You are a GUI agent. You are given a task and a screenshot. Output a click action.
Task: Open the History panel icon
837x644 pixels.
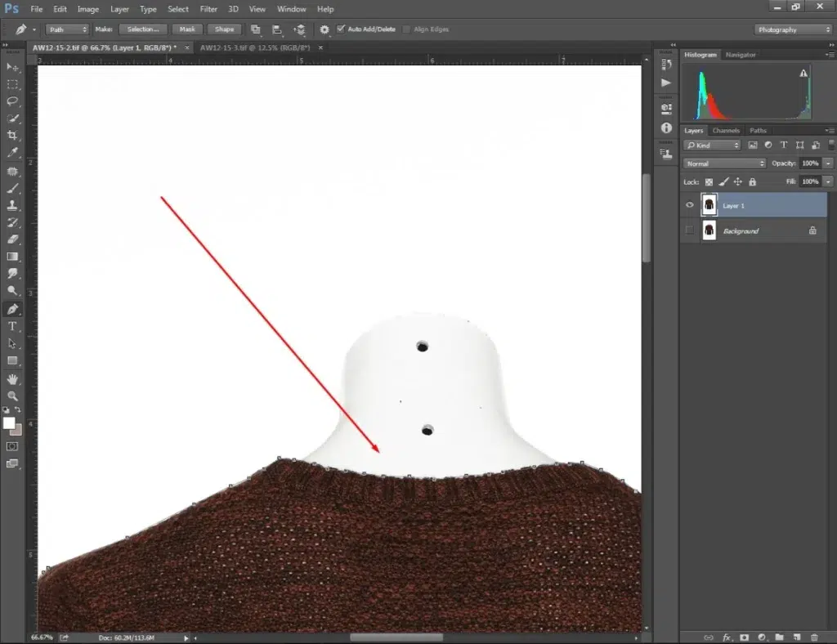click(666, 65)
